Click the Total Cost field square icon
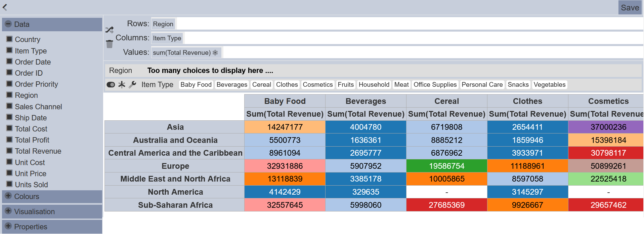The width and height of the screenshot is (644, 234). [x=9, y=128]
